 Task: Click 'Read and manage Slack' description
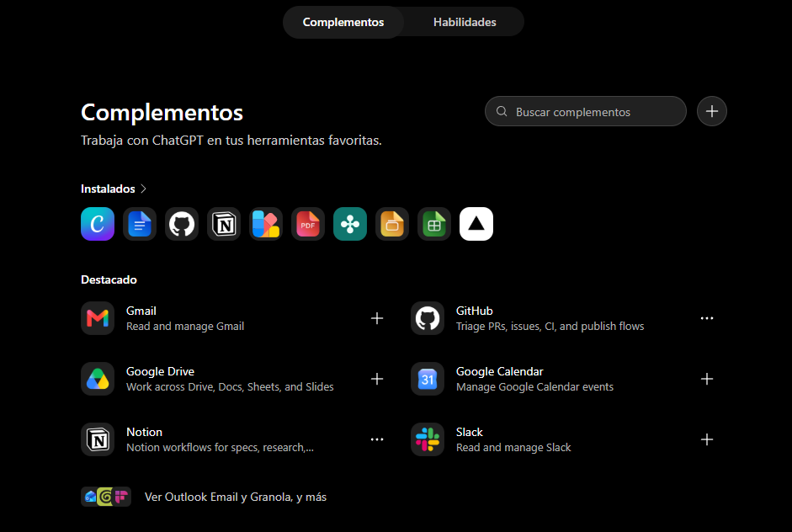click(x=513, y=448)
